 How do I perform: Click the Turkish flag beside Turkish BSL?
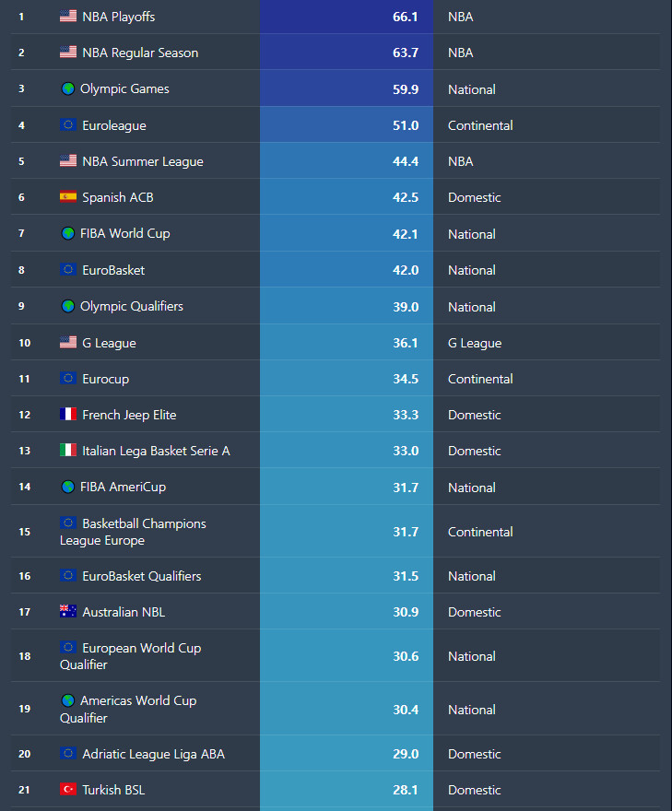68,789
